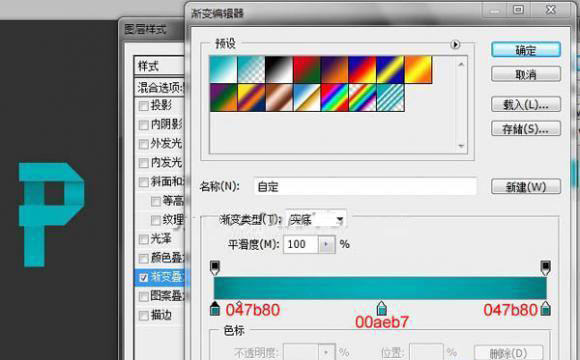Open the 渐变类型 dropdown
The image size is (580, 360).
[317, 220]
